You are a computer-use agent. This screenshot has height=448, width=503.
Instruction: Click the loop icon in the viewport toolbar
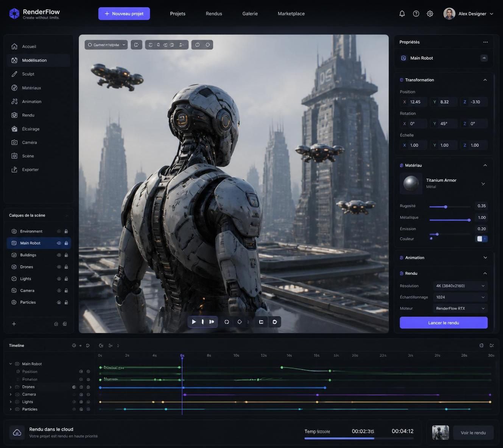tap(227, 322)
